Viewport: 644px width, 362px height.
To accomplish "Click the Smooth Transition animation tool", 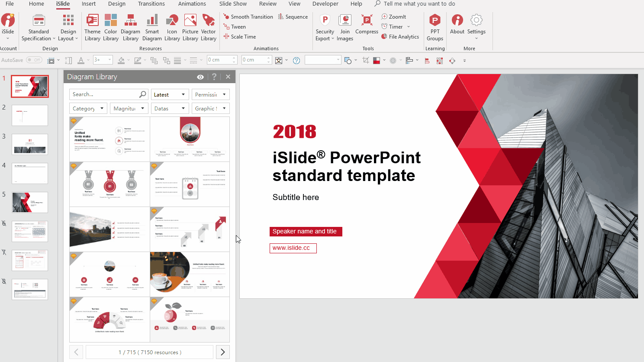I will tap(248, 16).
